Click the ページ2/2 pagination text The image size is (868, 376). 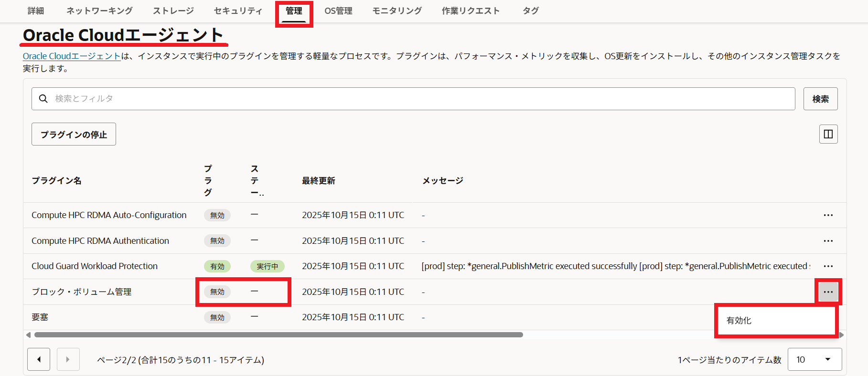pyautogui.click(x=181, y=360)
